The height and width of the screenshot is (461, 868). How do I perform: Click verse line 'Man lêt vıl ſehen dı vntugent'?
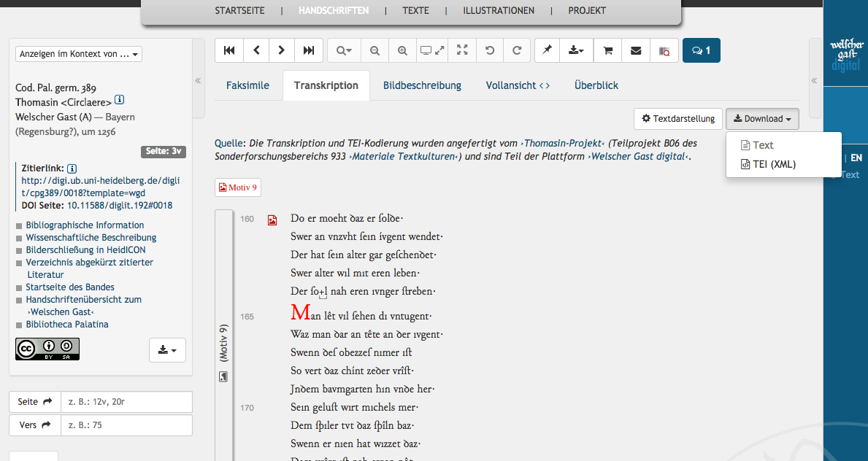(361, 314)
